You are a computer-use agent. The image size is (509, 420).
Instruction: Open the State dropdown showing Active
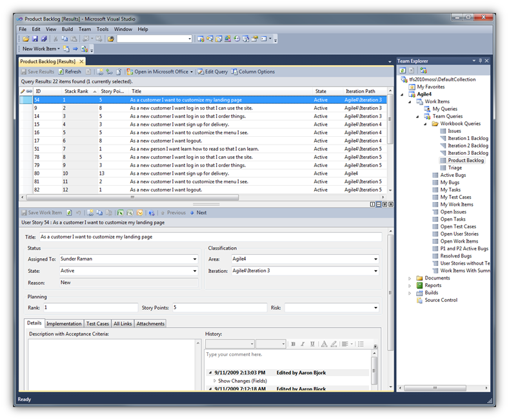point(195,271)
